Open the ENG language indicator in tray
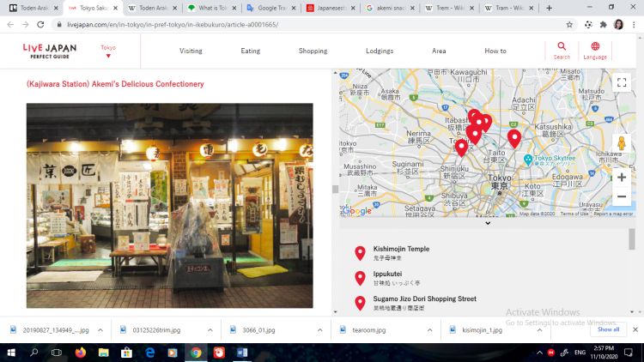This screenshot has width=644, height=362. pyautogui.click(x=580, y=353)
